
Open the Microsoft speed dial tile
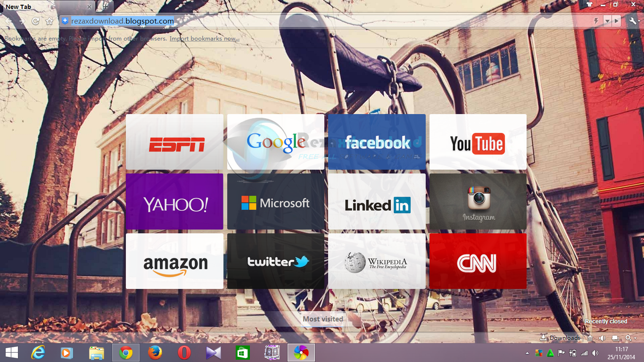tap(276, 201)
